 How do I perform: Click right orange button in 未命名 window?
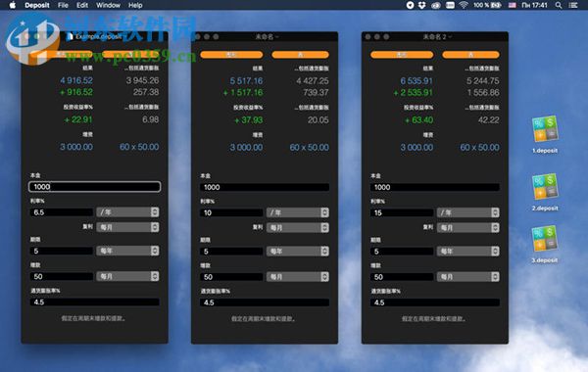point(301,55)
